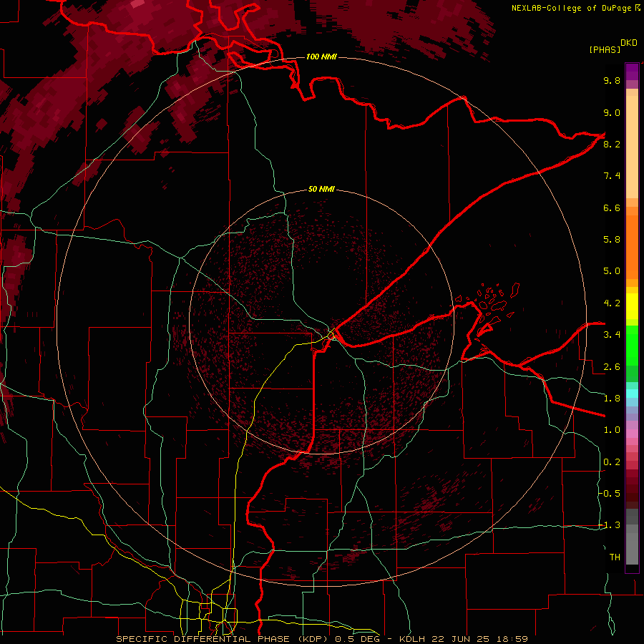This screenshot has width=644, height=644.
Task: Click the TH threshold label
Action: tap(615, 557)
